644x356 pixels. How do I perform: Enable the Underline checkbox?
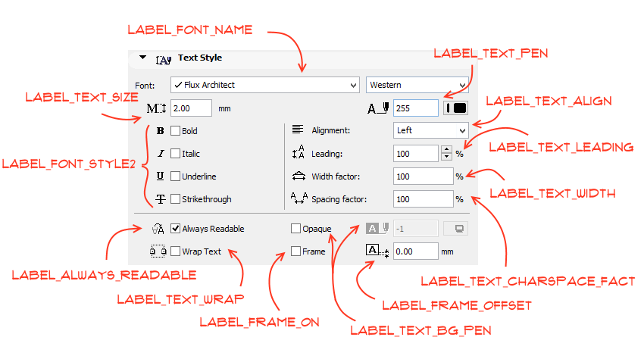(x=175, y=176)
